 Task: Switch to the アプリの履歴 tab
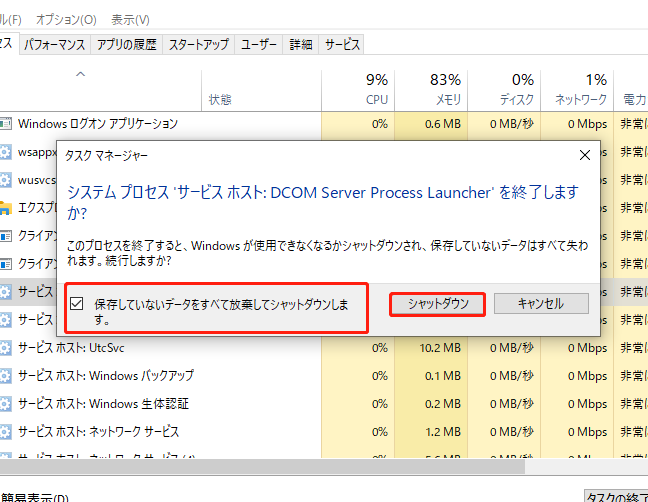[127, 45]
